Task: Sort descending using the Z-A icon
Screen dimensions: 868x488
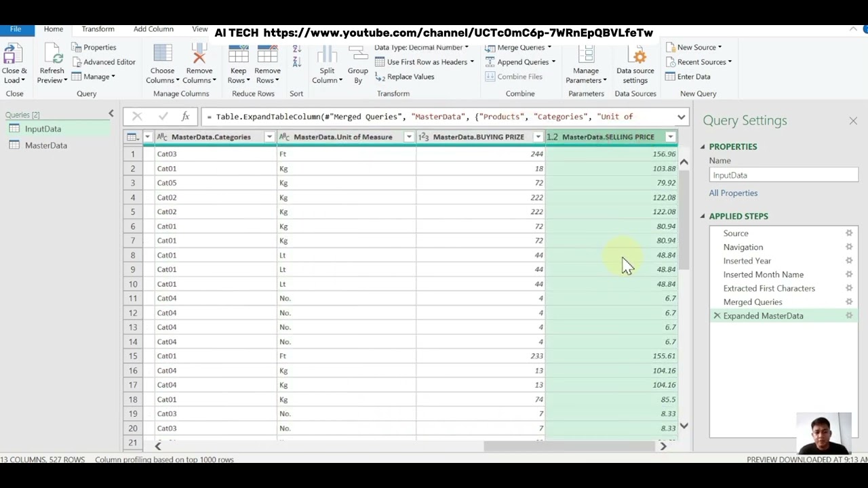Action: [296, 62]
